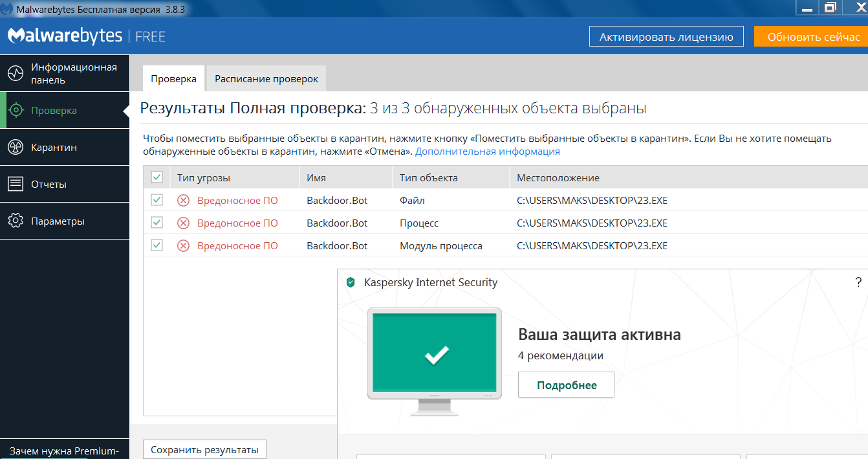Click Подробнее in the Kaspersky window
The height and width of the screenshot is (459, 868).
(566, 385)
